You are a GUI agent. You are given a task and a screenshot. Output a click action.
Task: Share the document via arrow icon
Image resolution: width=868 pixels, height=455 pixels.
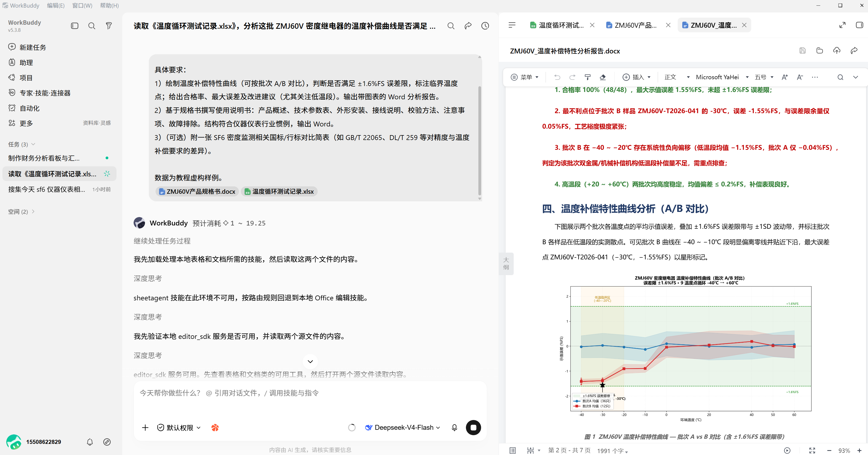click(854, 50)
